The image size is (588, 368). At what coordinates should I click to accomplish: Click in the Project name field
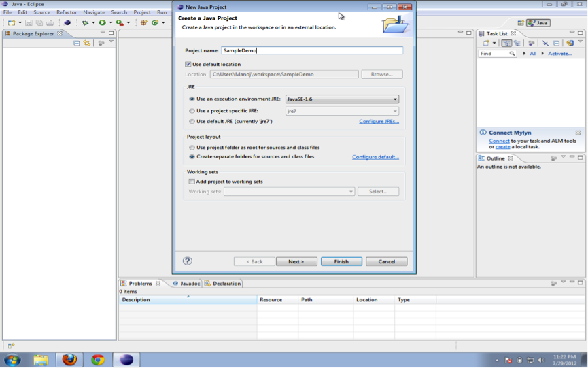pos(312,50)
